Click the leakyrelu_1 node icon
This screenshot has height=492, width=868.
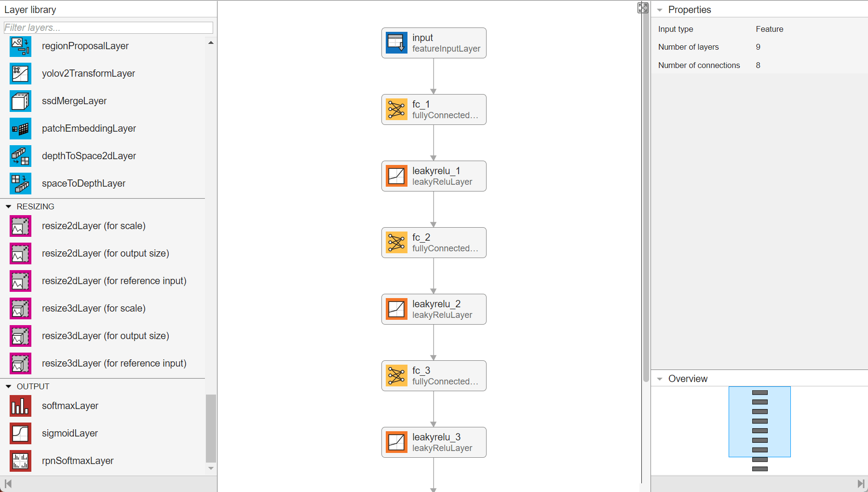tap(396, 176)
